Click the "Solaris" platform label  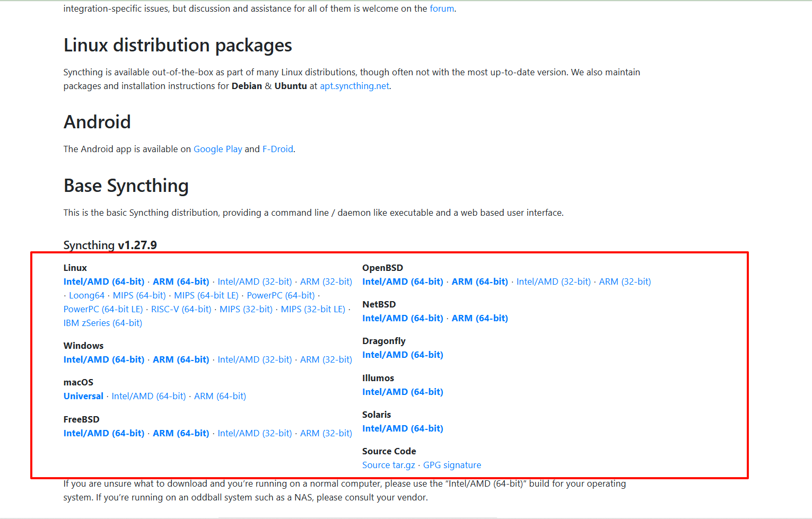[x=377, y=415]
